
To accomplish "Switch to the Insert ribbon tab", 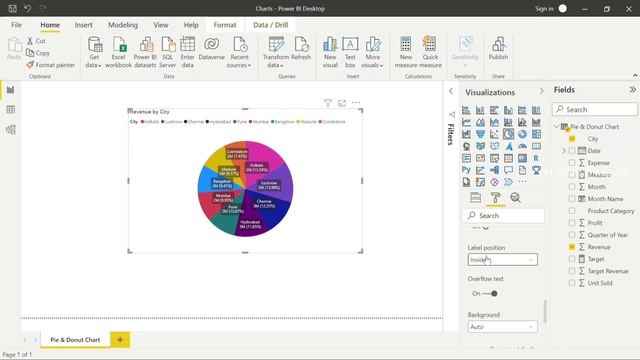I will (83, 25).
